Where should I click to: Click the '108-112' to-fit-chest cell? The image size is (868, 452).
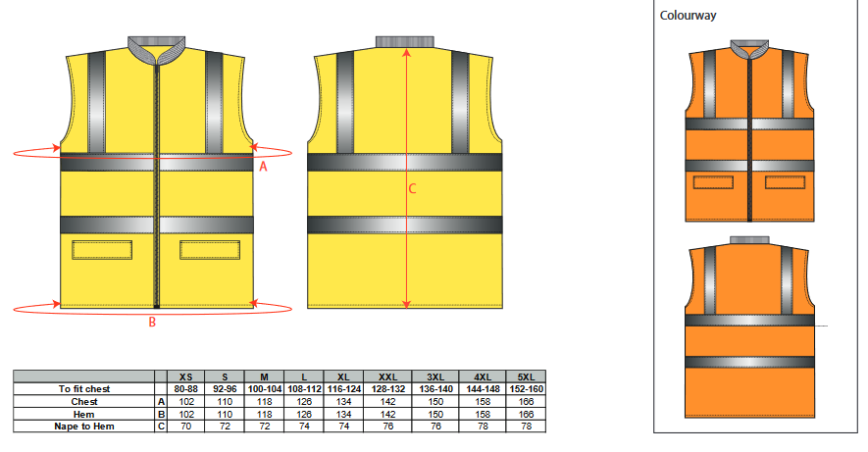coord(304,389)
